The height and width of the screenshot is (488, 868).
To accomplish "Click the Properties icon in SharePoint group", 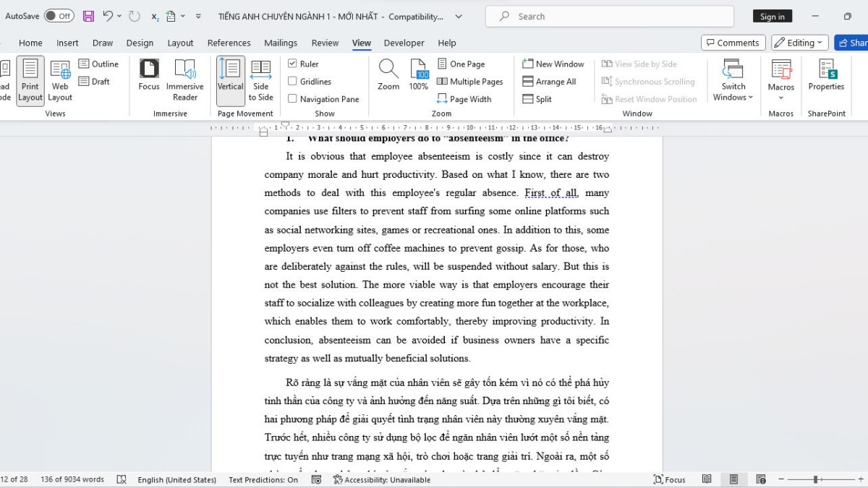I will click(826, 76).
